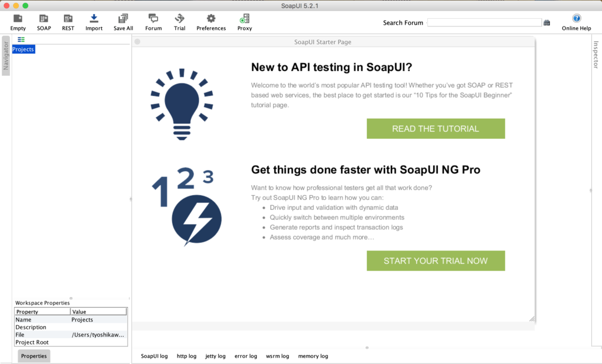Click the starter page resize grip
Screen dimensions: 602x364
[531, 319]
